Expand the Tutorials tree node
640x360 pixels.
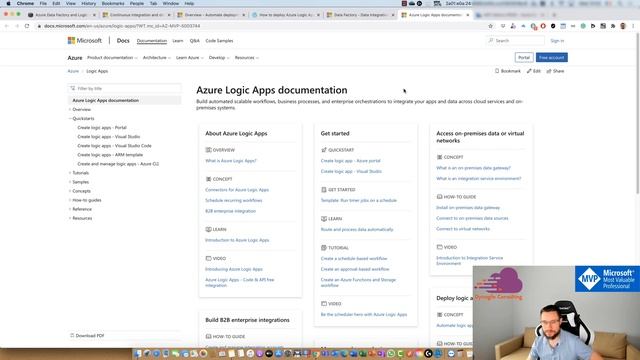pyautogui.click(x=70, y=173)
